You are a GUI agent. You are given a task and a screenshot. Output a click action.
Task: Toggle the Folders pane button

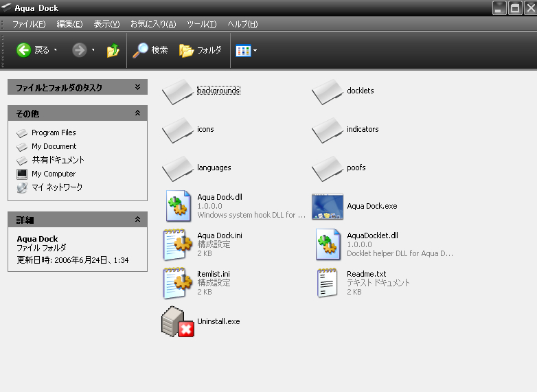(x=201, y=50)
